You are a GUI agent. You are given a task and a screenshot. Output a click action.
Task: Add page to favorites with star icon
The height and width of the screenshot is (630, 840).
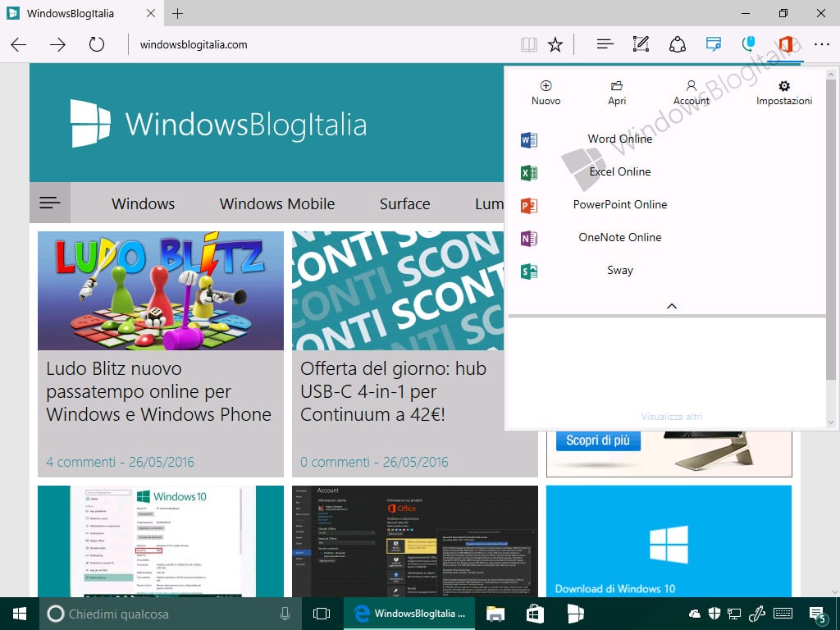click(555, 44)
